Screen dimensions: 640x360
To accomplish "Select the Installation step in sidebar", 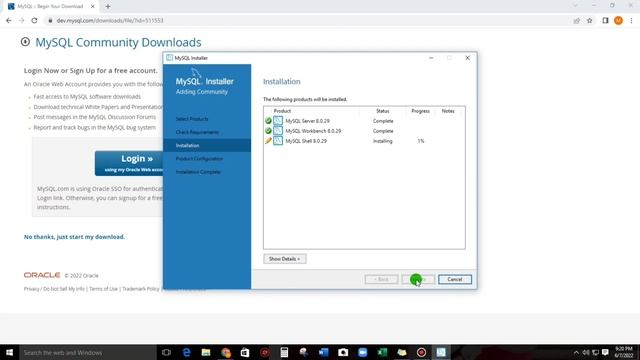I will coord(207,145).
